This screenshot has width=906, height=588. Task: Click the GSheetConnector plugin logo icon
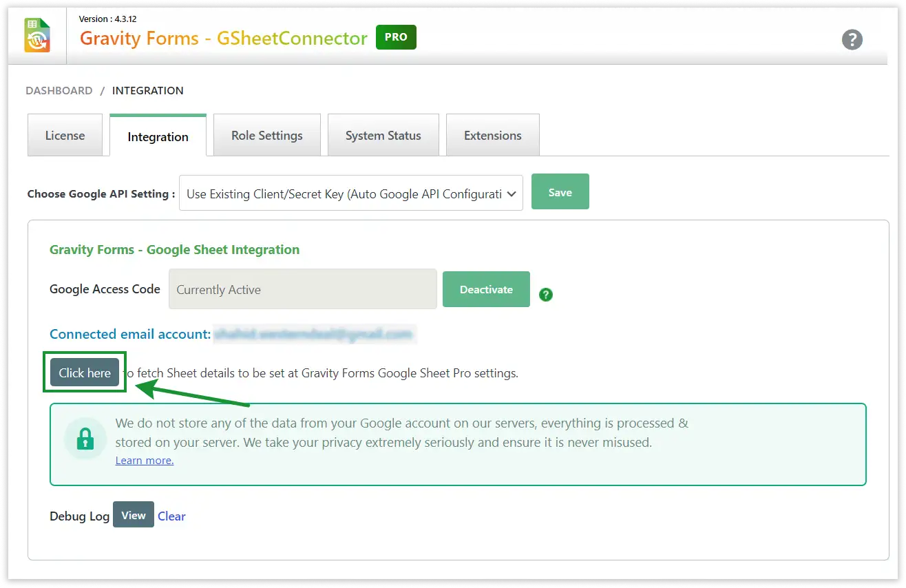[x=37, y=35]
